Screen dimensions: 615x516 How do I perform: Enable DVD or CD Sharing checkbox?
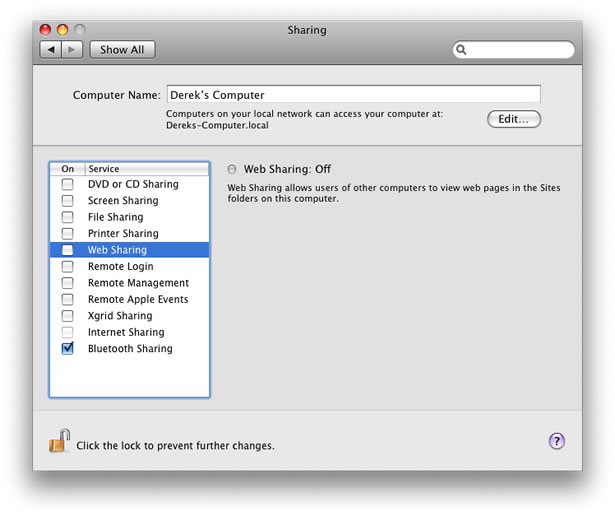coord(67,184)
